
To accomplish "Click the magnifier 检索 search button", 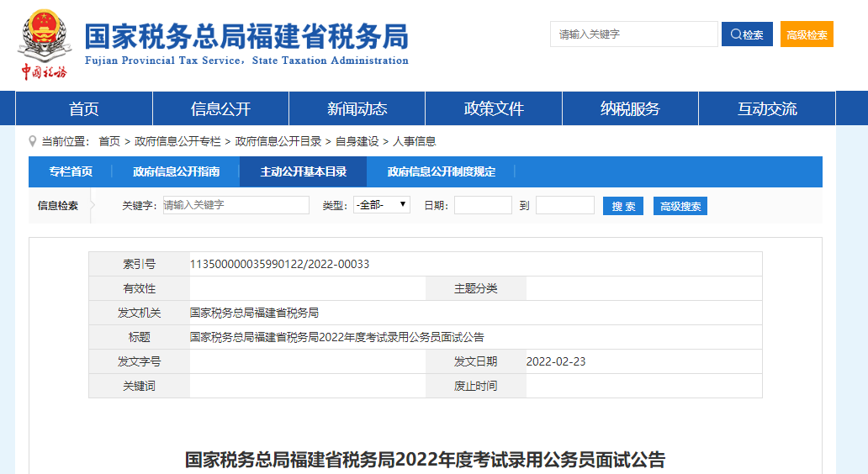I will pyautogui.click(x=746, y=34).
